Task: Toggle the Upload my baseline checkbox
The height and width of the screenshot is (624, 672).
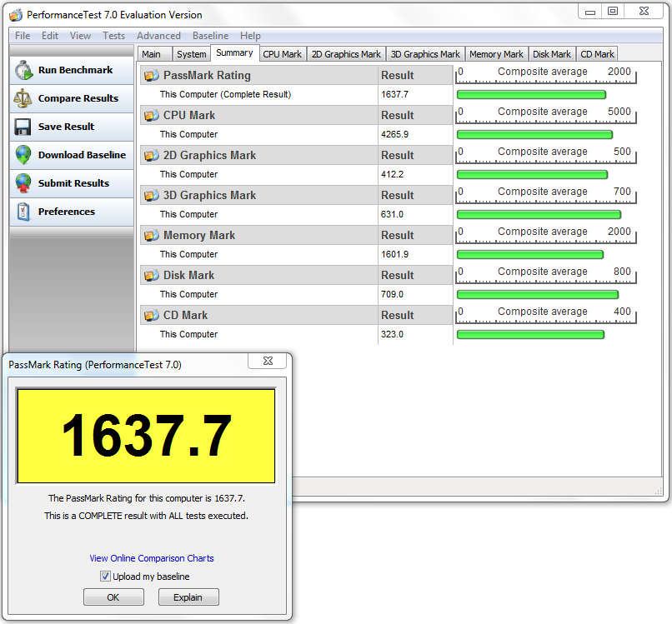Action: coord(105,577)
